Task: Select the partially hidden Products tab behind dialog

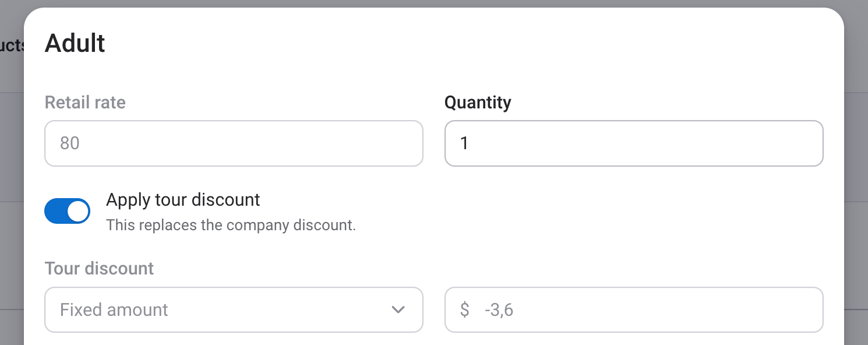Action: pos(12,45)
